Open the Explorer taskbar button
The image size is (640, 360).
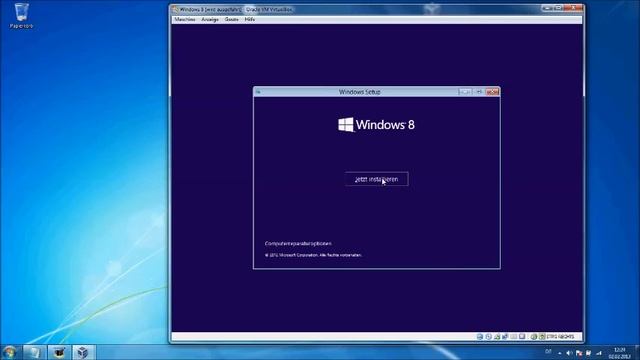pos(34,352)
